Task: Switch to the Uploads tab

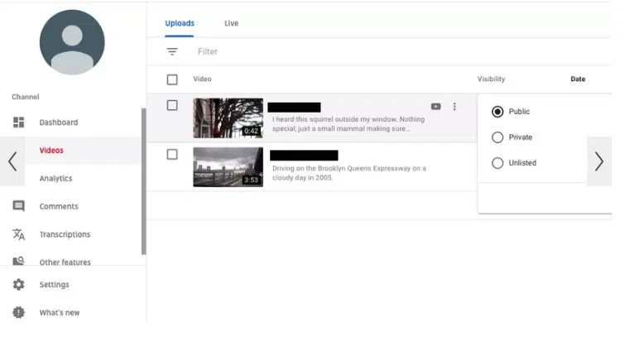Action: [180, 23]
